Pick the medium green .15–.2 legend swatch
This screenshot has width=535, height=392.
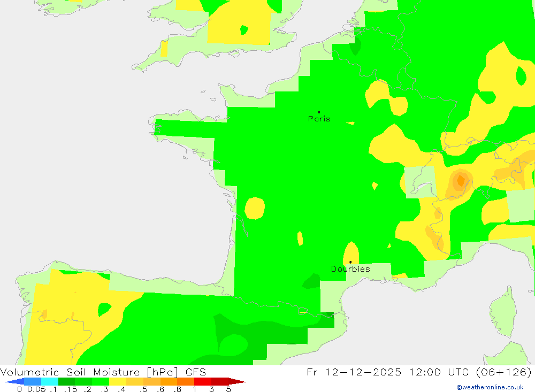(x=83, y=381)
